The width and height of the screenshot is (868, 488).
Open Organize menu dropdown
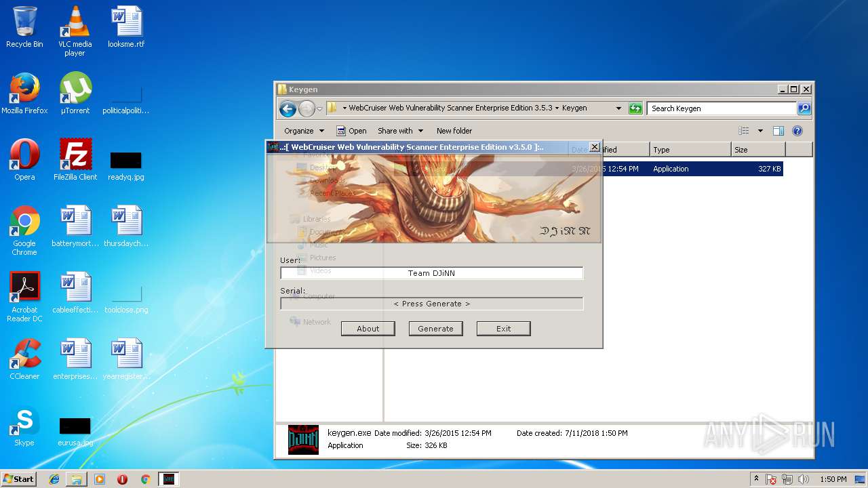coord(304,131)
